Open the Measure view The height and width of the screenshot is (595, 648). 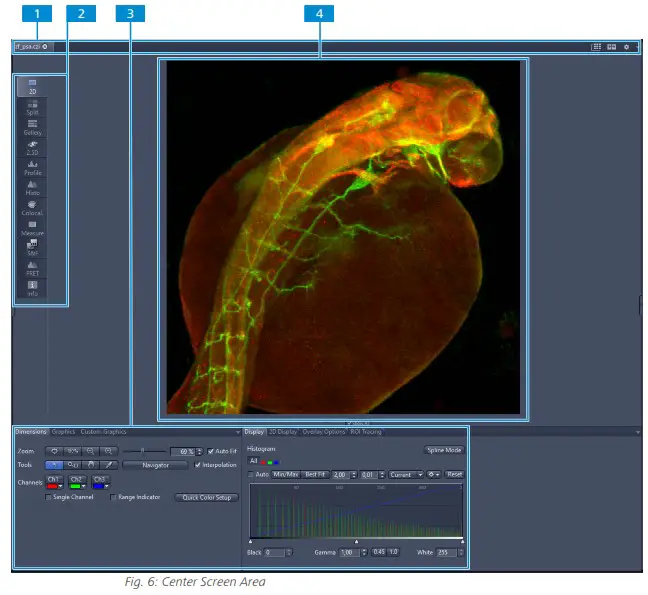point(32,228)
